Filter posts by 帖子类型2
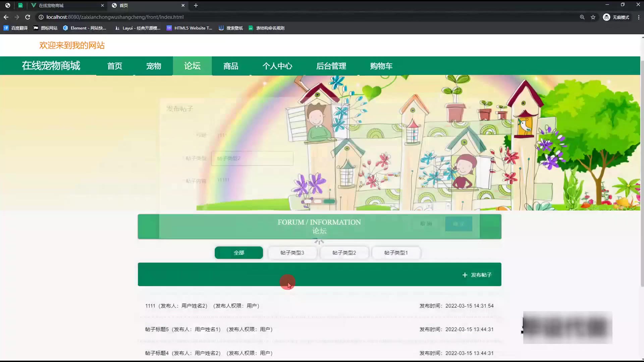The width and height of the screenshot is (644, 362). [344, 253]
